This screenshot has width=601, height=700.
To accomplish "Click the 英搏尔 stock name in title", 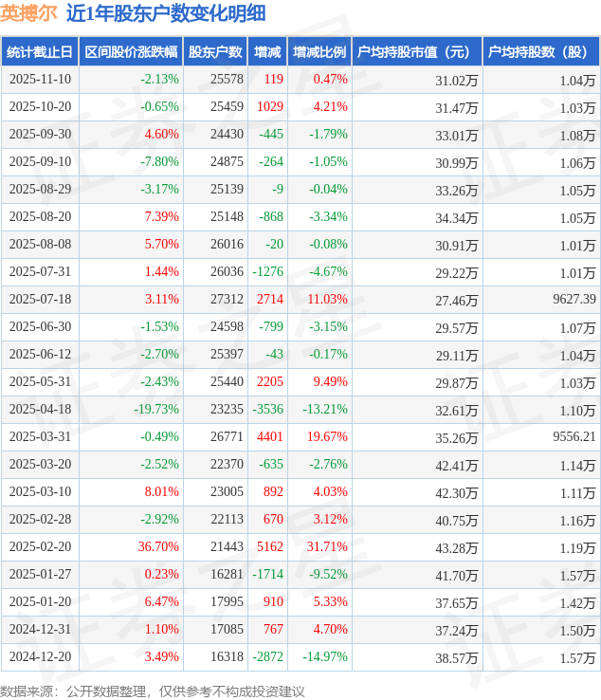I will (x=28, y=13).
